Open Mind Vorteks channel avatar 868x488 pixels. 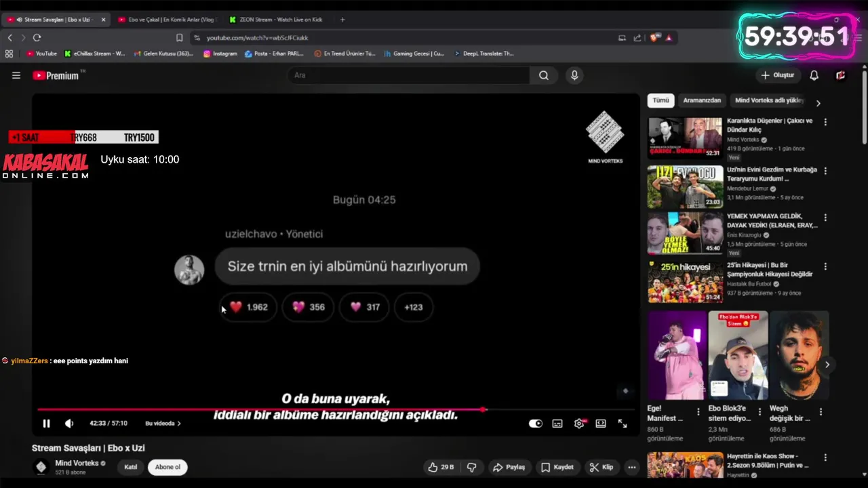pos(41,467)
